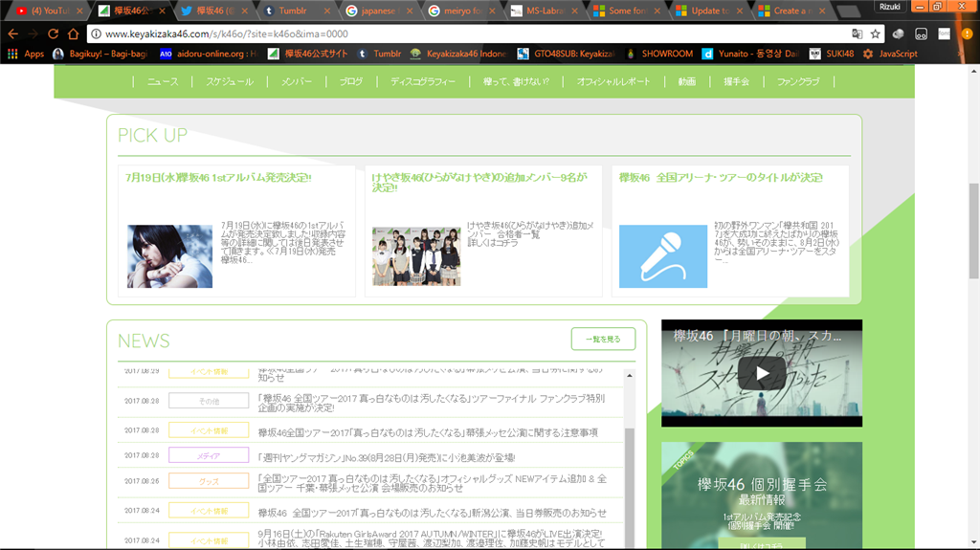This screenshot has width=980, height=550.
Task: Click the Chrome extension icon next to star
Action: pos(898,33)
